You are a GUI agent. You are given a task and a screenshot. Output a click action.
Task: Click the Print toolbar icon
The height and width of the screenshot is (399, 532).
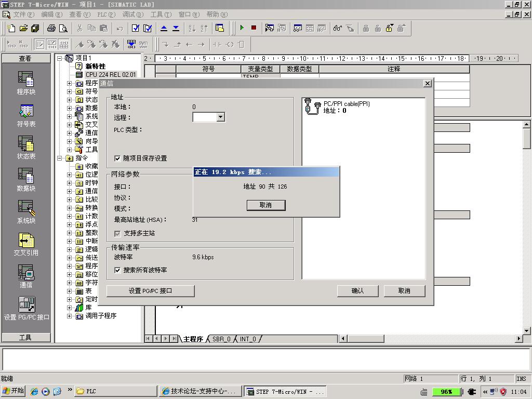(x=51, y=28)
